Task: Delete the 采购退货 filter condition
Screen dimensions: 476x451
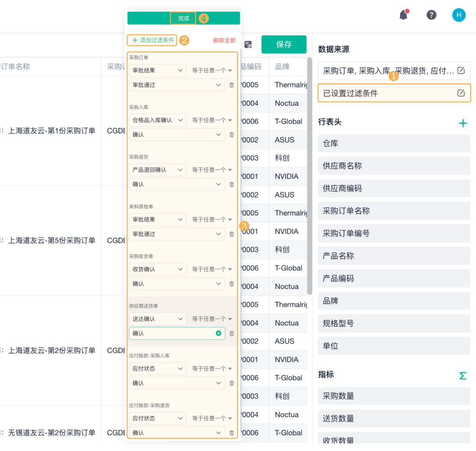Action: point(232,184)
